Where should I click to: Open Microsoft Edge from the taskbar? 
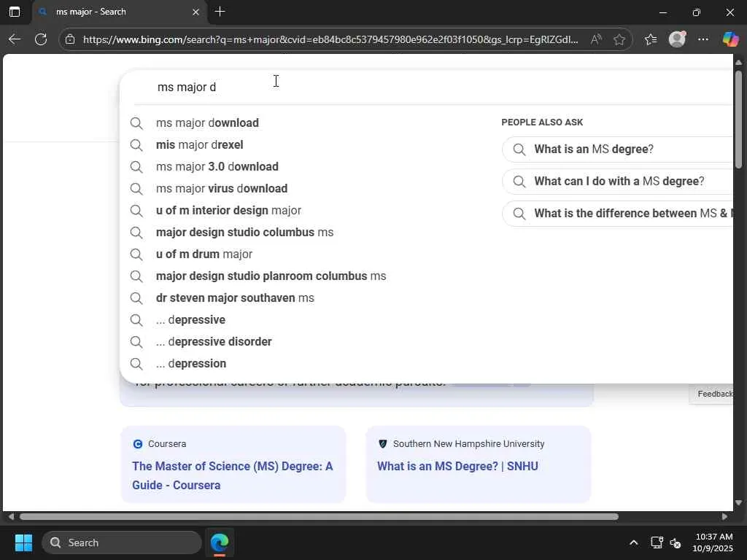click(x=220, y=542)
